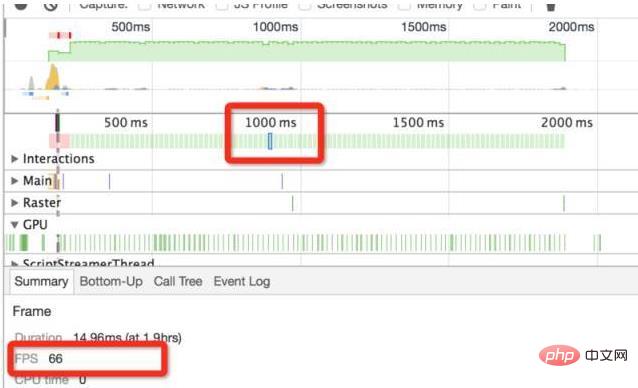The height and width of the screenshot is (388, 638).
Task: Expand the ScriptStreamerThread track
Action: [x=15, y=263]
